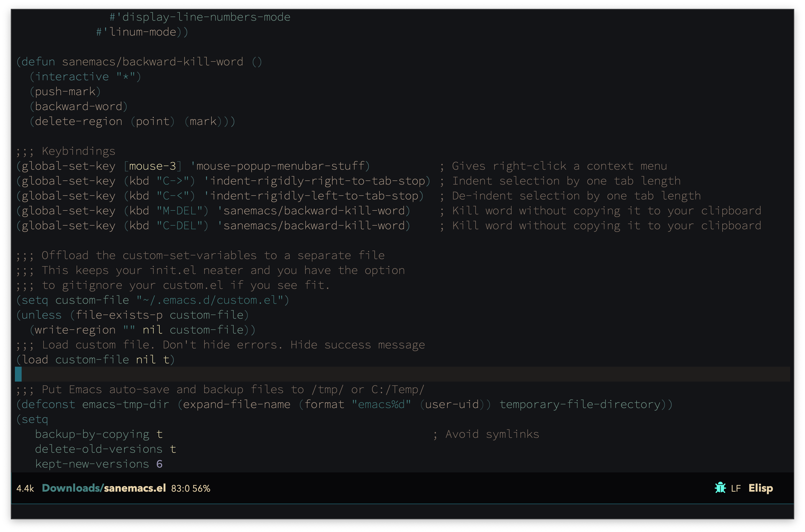
Task: Click the number 6 after kept-new-versions
Action: [x=159, y=464]
